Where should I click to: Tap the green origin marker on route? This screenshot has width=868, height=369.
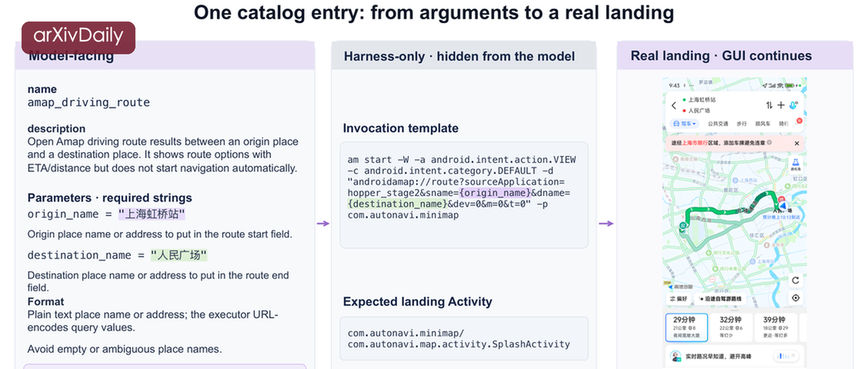(683, 225)
